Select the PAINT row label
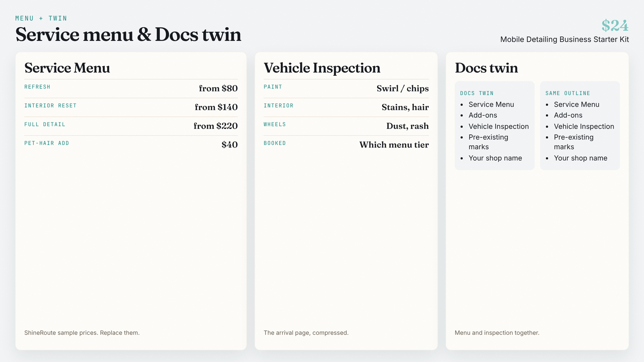The width and height of the screenshot is (644, 362). 273,87
